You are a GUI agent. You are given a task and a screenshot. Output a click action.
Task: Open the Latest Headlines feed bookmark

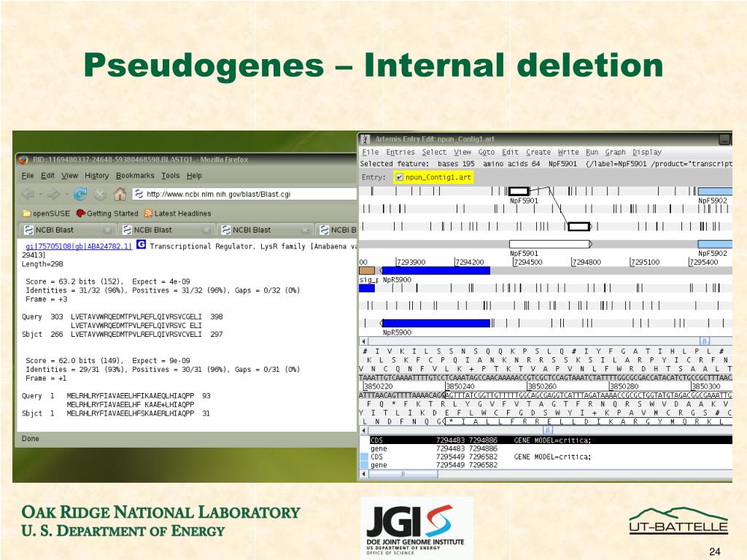[177, 214]
